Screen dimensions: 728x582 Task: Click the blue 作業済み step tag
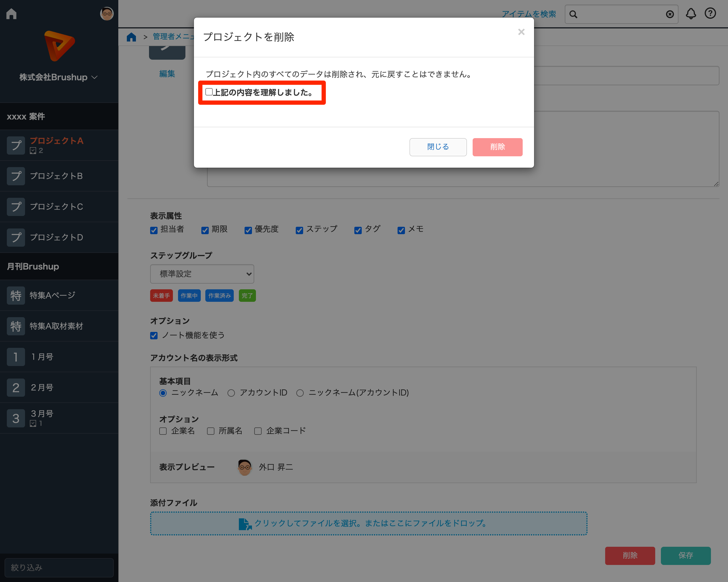point(220,296)
